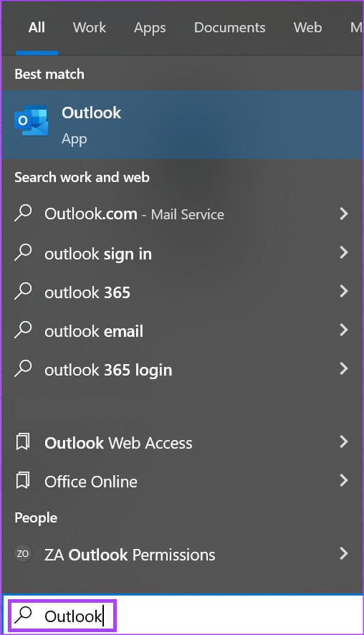Expand the ZA Outlook Permissions chevron
The width and height of the screenshot is (364, 635).
tap(343, 553)
